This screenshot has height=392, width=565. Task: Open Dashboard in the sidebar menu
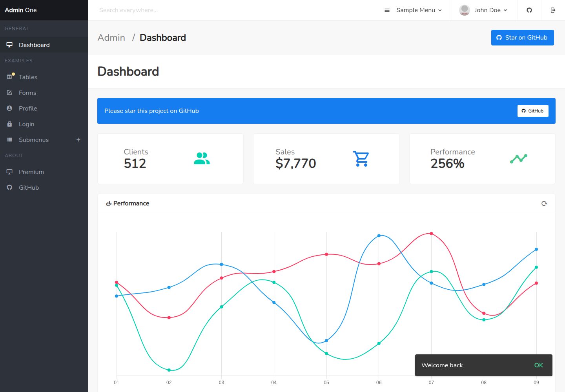[44, 45]
